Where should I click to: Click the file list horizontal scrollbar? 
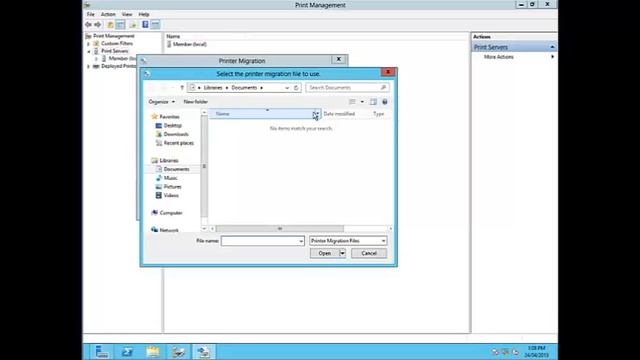pyautogui.click(x=280, y=229)
